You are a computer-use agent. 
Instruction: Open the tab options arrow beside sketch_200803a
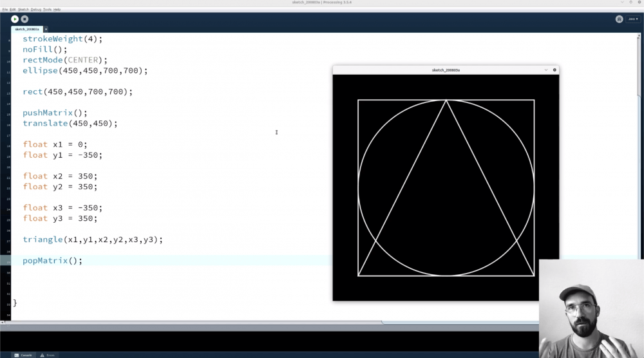pyautogui.click(x=46, y=29)
